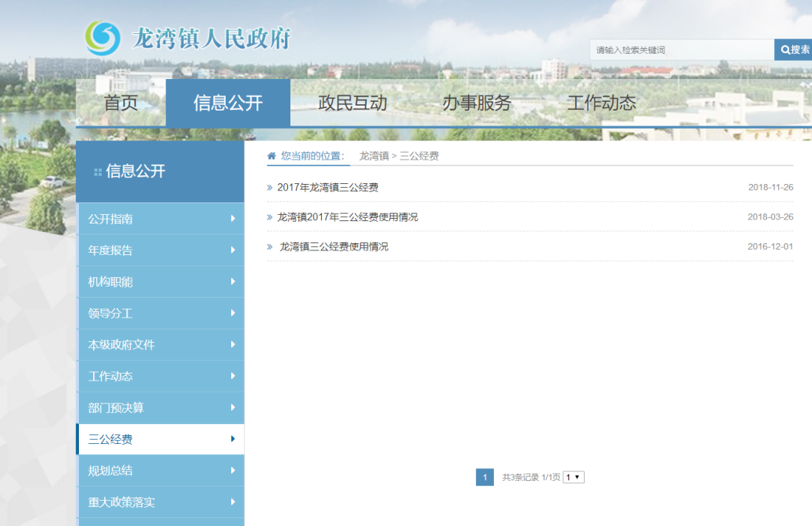Click the grid icon beside 信息公开 sidebar header
The image size is (812, 526).
(98, 171)
